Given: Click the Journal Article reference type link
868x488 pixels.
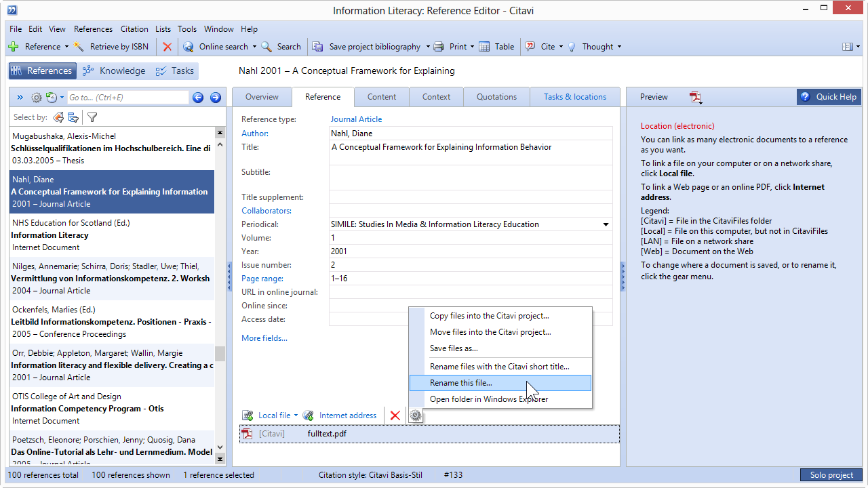Looking at the screenshot, I should click(x=356, y=119).
